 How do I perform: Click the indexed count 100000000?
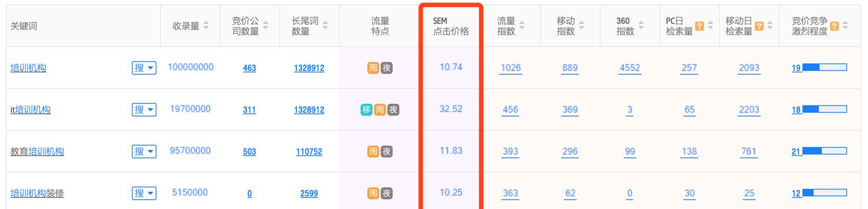tap(190, 67)
